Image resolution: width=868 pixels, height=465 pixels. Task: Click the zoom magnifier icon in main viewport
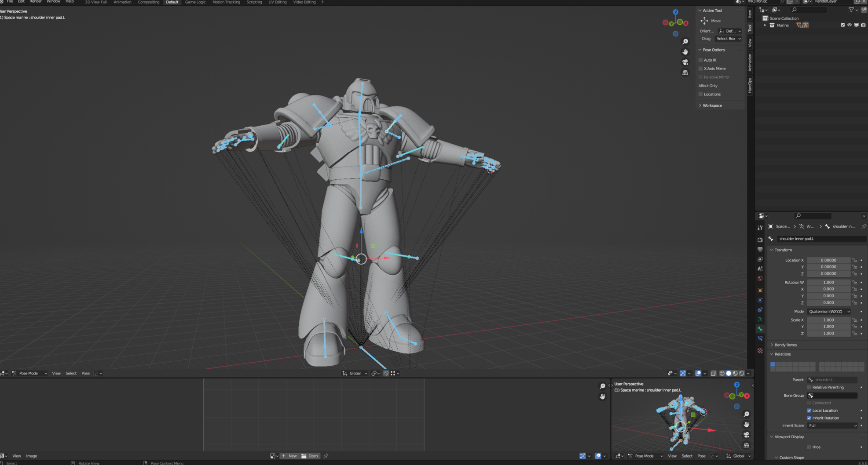point(685,42)
